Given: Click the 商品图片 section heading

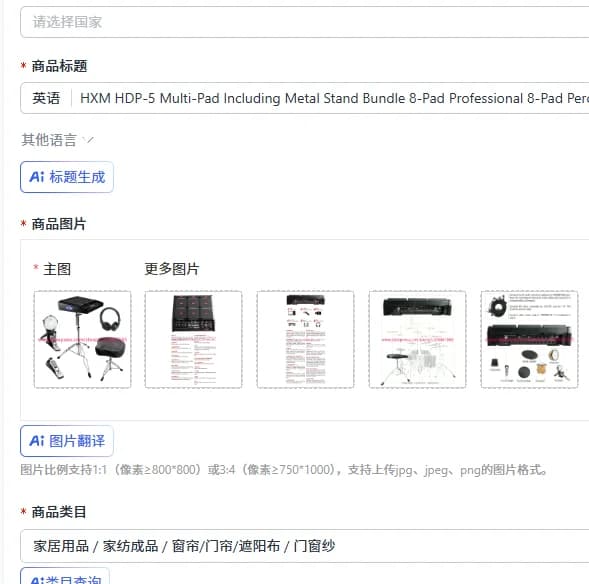Looking at the screenshot, I should 59,224.
